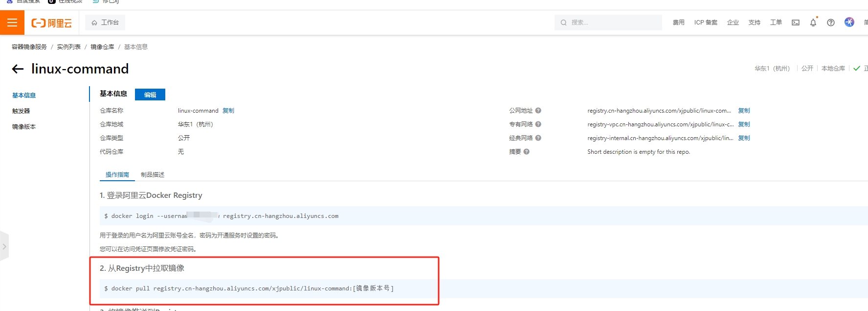Go to 容器镜像服务 in breadcrumb

click(x=29, y=47)
